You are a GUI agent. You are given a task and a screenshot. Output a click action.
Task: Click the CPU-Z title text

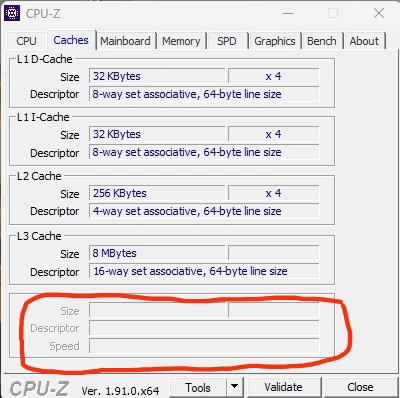43,13
